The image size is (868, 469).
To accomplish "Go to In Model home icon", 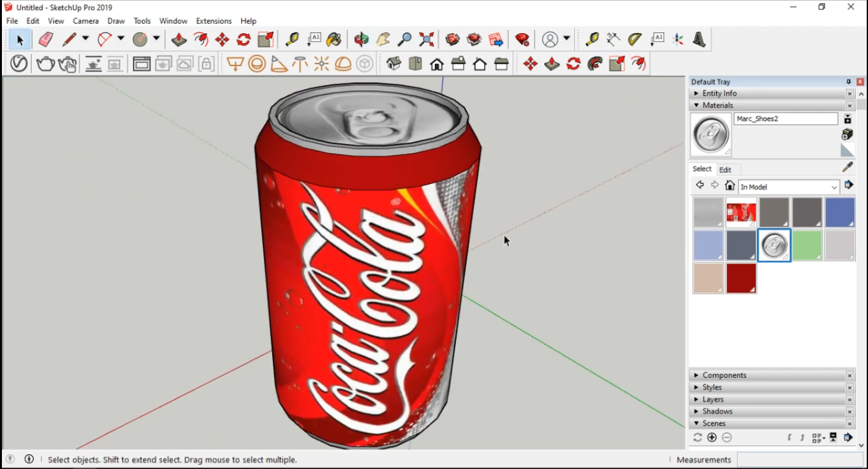I will 730,186.
